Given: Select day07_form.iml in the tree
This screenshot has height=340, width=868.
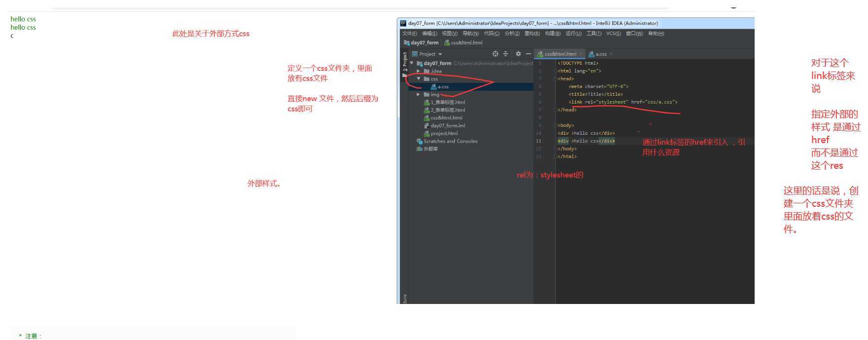Looking at the screenshot, I should click(448, 126).
